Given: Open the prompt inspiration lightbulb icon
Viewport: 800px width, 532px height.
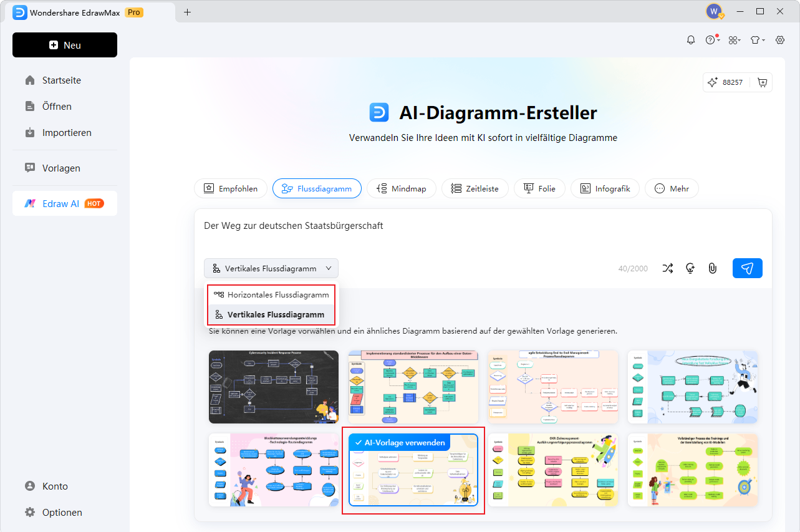Looking at the screenshot, I should point(690,268).
